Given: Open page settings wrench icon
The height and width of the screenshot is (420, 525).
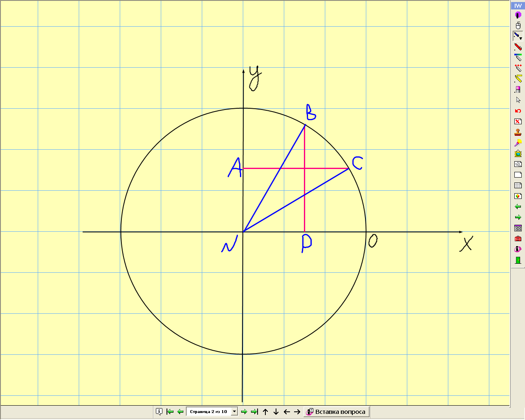Looking at the screenshot, I should [518, 164].
